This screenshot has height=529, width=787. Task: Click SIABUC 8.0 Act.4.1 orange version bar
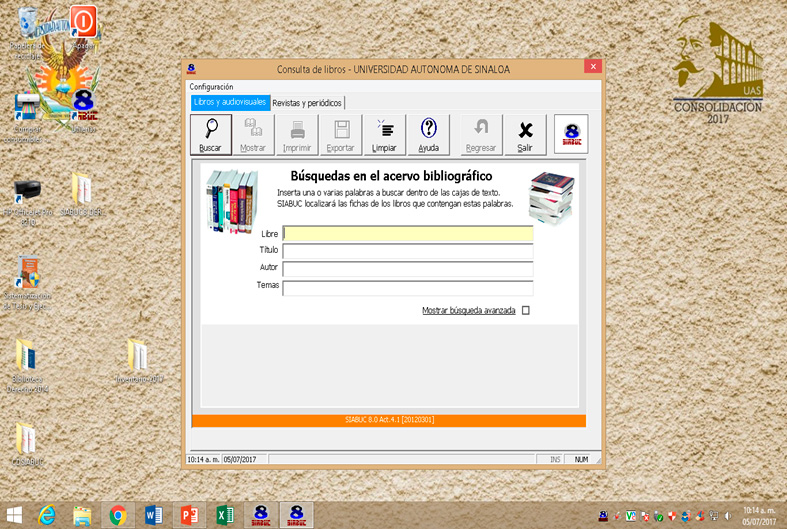click(389, 420)
